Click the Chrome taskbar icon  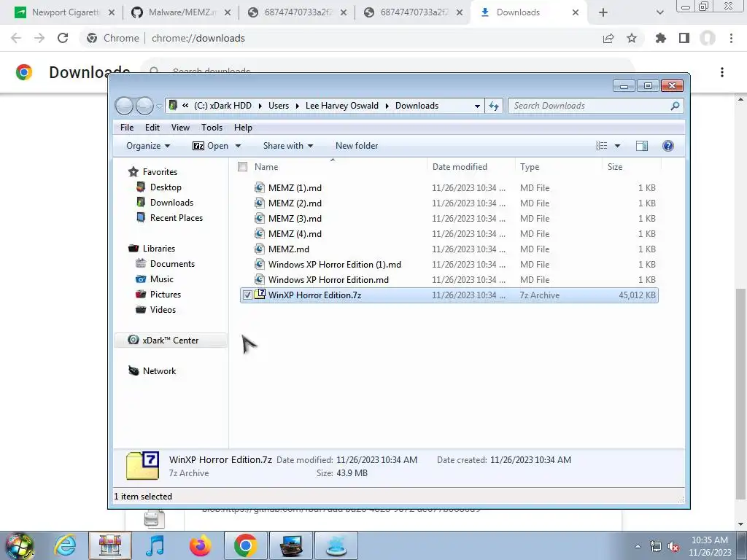click(245, 545)
